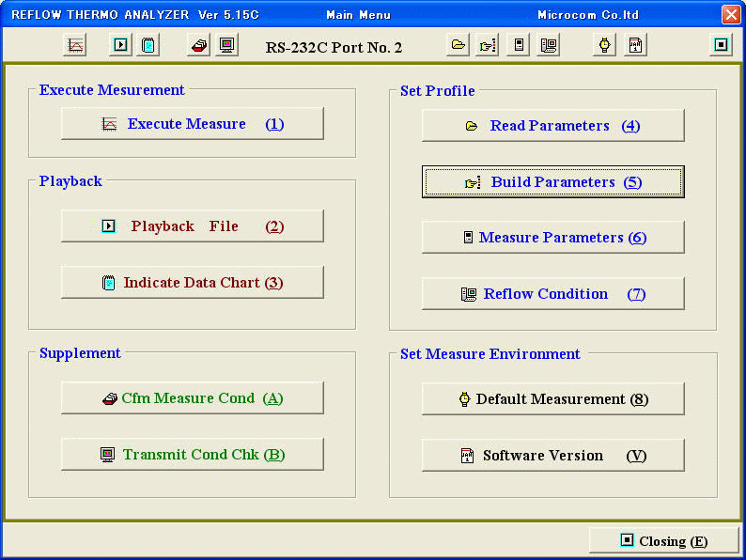This screenshot has width=746, height=560.
Task: Select Read Parameters (4)
Action: tap(553, 126)
